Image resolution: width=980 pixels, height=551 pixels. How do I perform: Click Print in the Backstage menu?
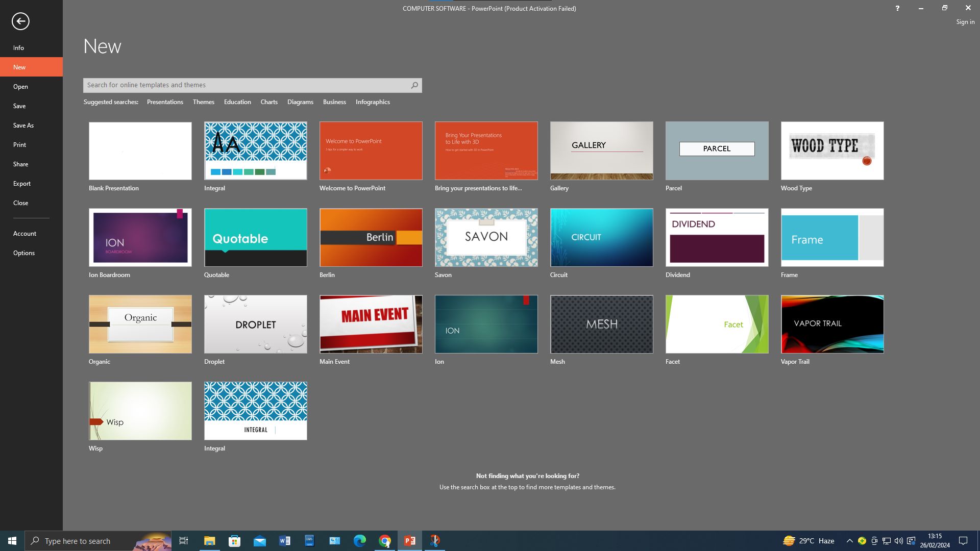(31, 144)
